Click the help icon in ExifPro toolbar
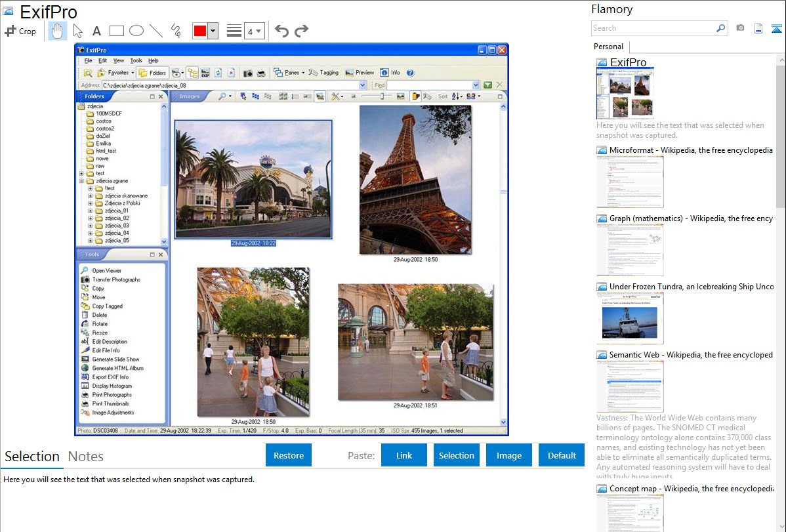The image size is (786, 532). point(410,73)
